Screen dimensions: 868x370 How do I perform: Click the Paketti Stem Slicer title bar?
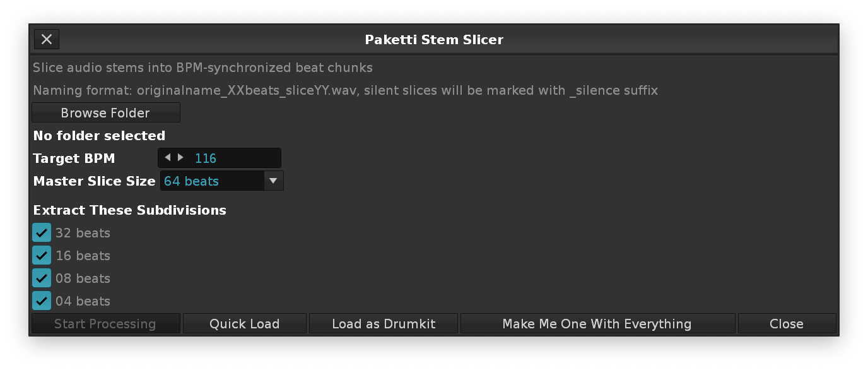(x=434, y=40)
